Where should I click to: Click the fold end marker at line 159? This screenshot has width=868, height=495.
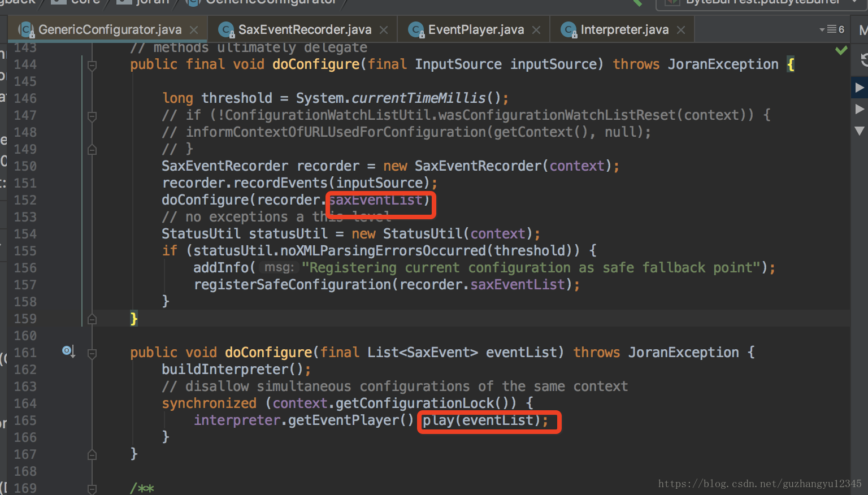(92, 319)
